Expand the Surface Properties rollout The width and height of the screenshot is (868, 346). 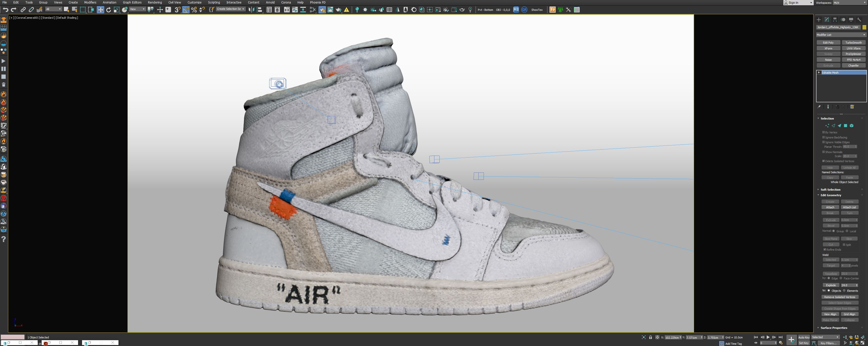(x=834, y=328)
